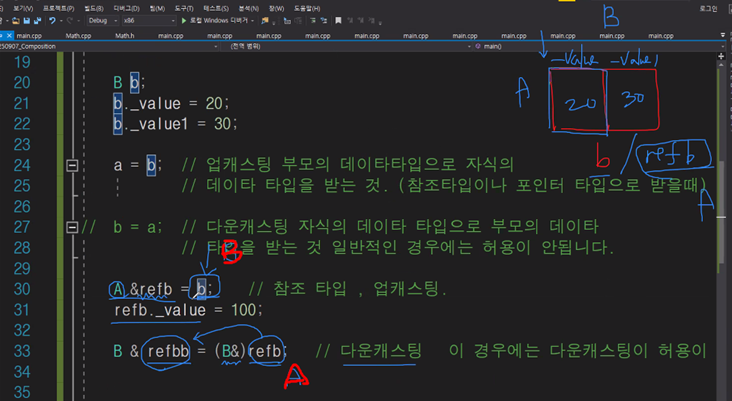732x401 pixels.
Task: Click the purple main() function icon
Action: point(478,46)
